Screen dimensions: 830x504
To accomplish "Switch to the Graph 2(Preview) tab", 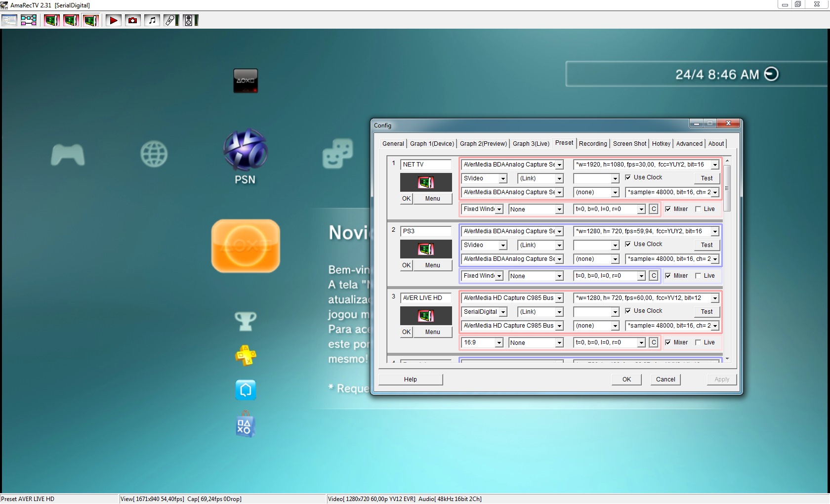I will tap(483, 144).
